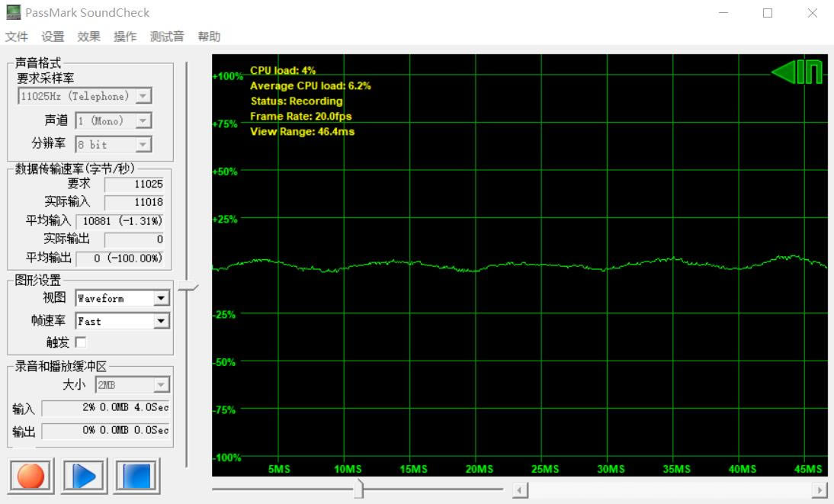Click the 'Average CPU load: 6.2%' readout
834x504 pixels.
(x=310, y=85)
